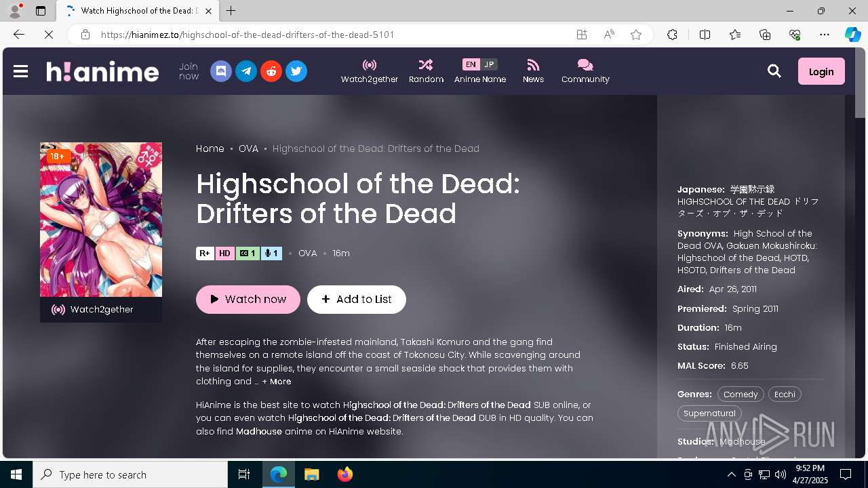Open Edge Settings and more menu
Image resolution: width=868 pixels, height=488 pixels.
[825, 35]
